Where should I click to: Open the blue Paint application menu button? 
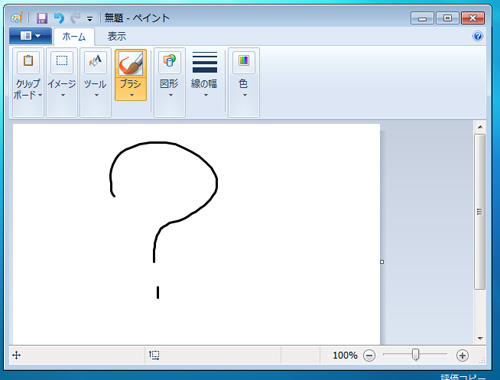click(x=30, y=36)
